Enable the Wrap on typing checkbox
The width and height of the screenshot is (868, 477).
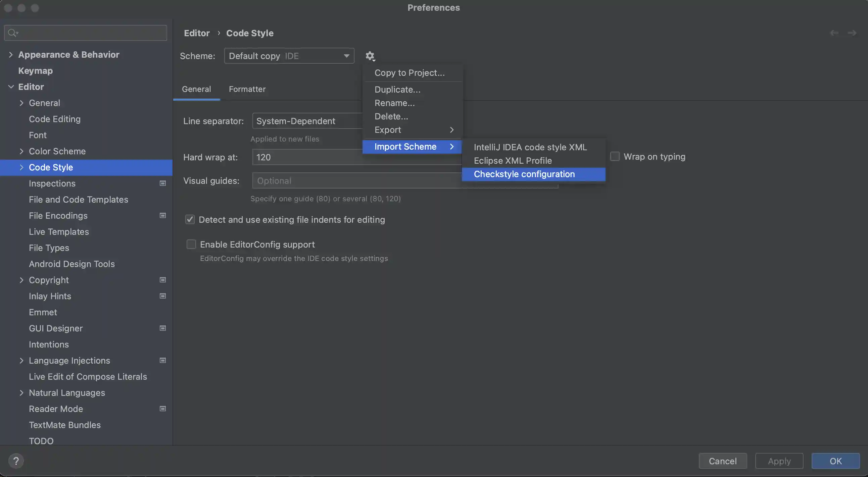615,157
